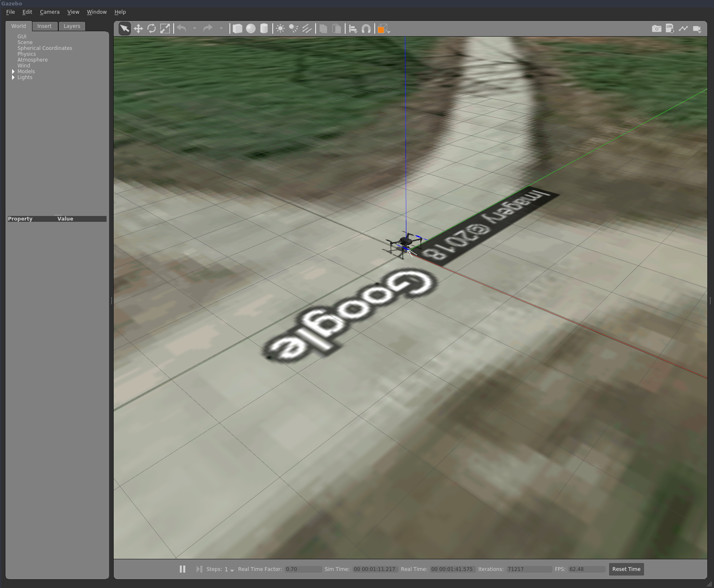Click the Redo arrow icon
The height and width of the screenshot is (588, 714).
pyautogui.click(x=208, y=29)
